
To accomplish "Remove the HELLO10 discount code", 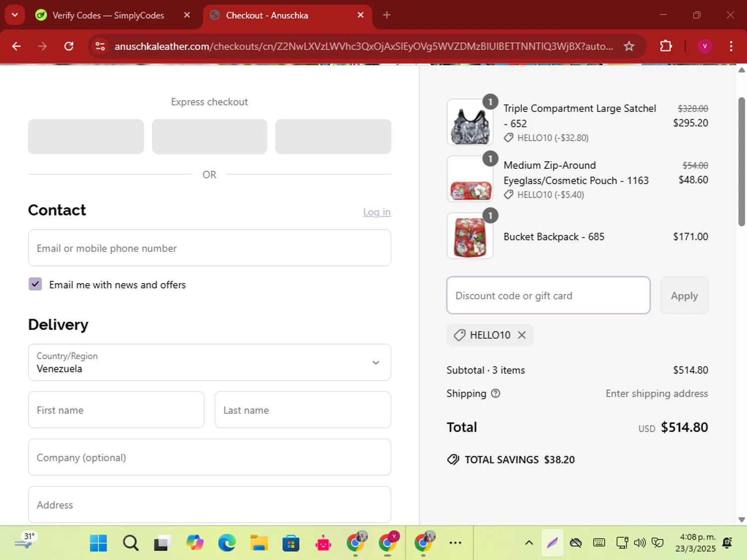I will pos(522,335).
